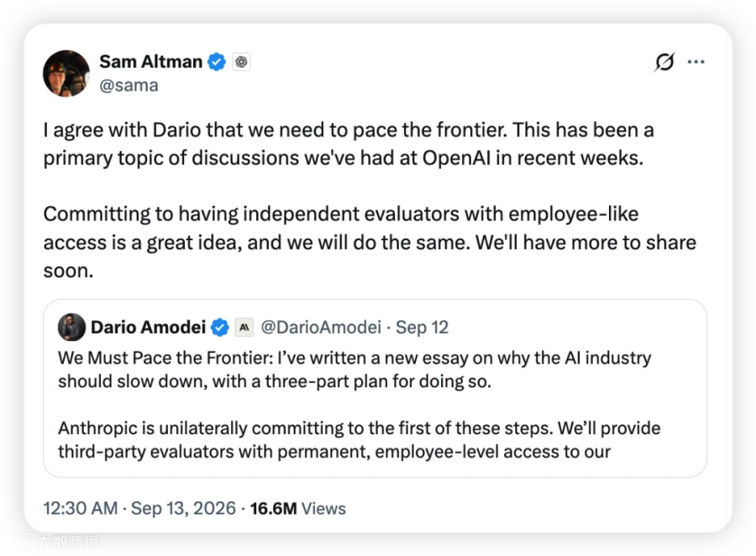756x556 pixels.
Task: Click the Grok slashed-circle icon
Action: [x=664, y=61]
